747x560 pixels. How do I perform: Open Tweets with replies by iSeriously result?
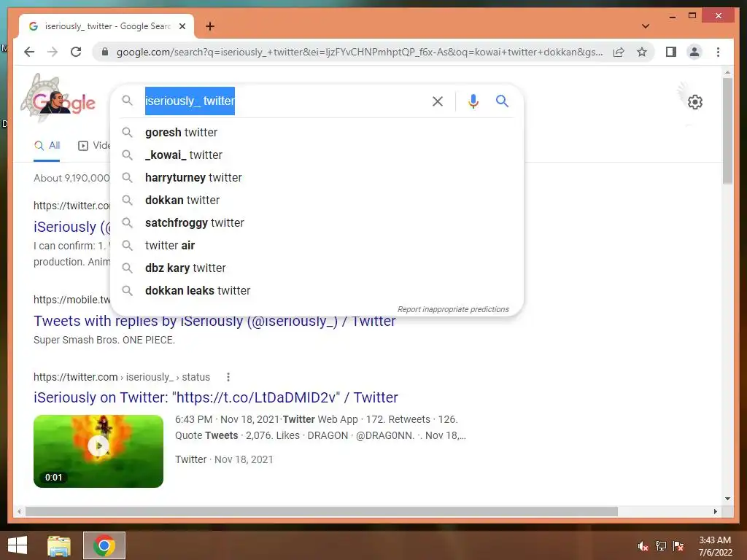point(214,321)
